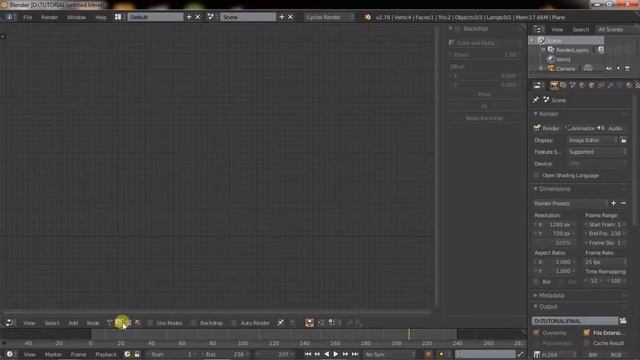Click the pin icon beside Scene breadcrumb

(536, 100)
